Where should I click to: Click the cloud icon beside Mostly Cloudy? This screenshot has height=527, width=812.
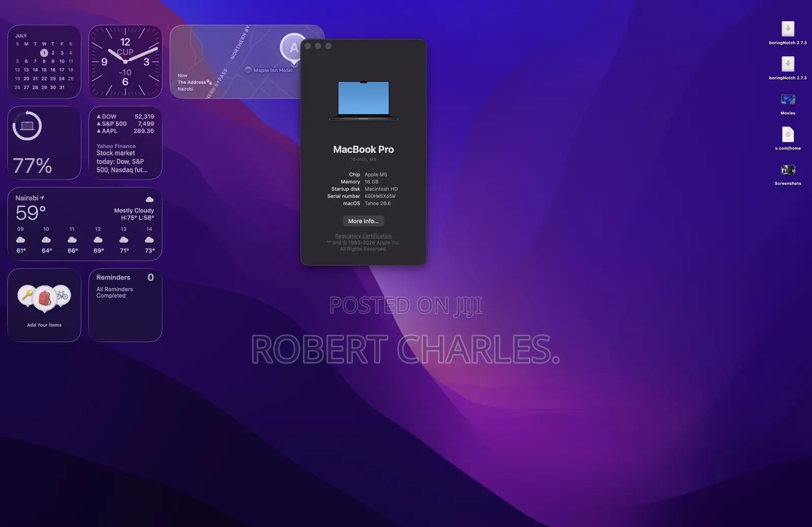[150, 200]
